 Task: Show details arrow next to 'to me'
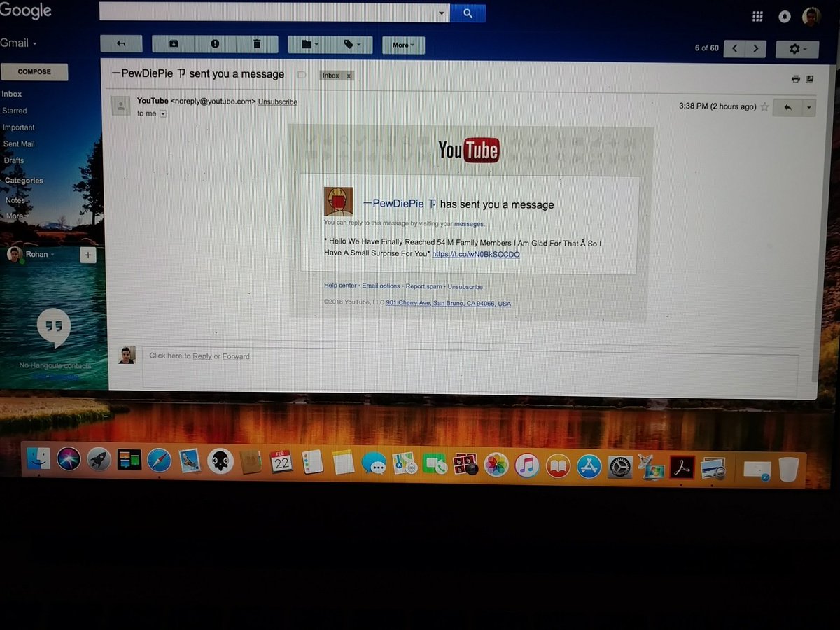pos(163,113)
